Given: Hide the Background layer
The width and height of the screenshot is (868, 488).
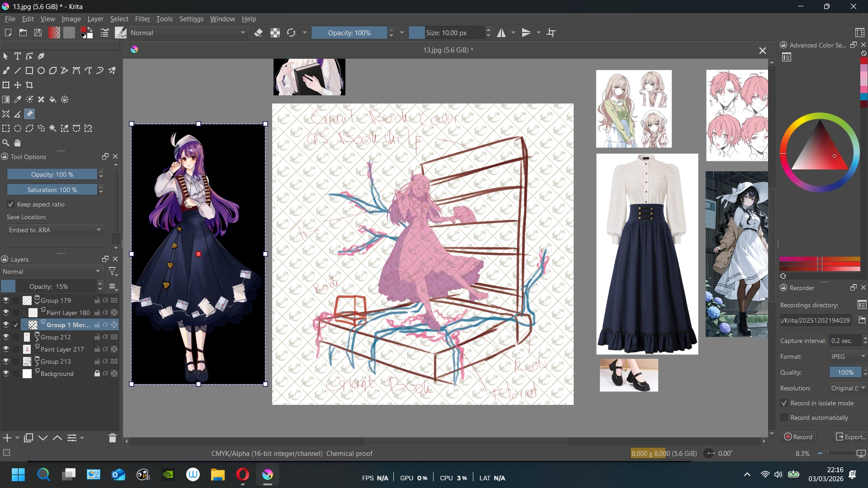Looking at the screenshot, I should point(6,374).
